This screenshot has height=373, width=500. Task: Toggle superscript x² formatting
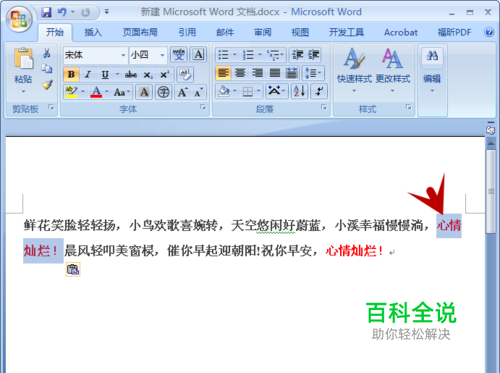pyautogui.click(x=165, y=74)
